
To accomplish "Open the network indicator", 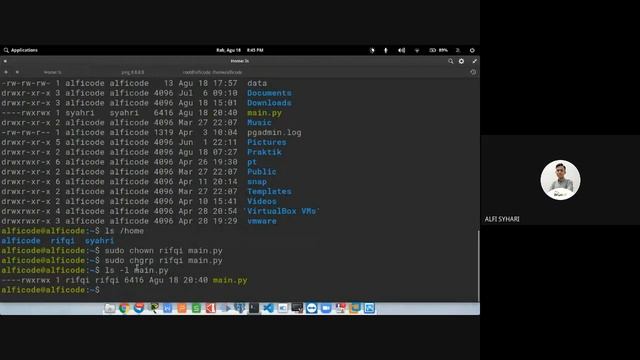I will [417, 50].
